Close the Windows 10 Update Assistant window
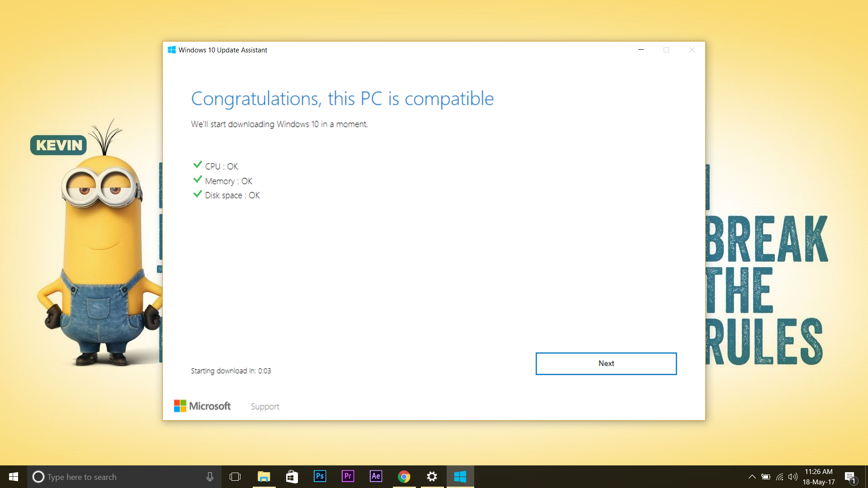868x488 pixels. point(692,50)
